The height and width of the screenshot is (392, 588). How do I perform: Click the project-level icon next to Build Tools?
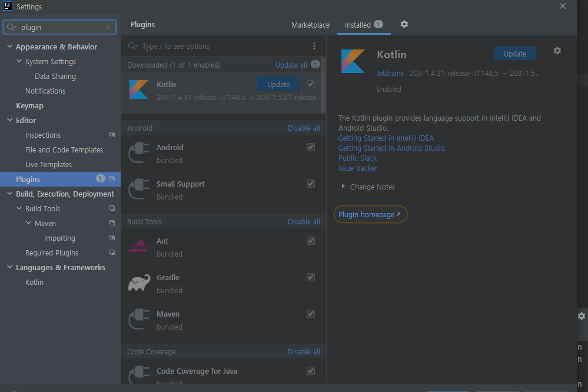(x=112, y=208)
